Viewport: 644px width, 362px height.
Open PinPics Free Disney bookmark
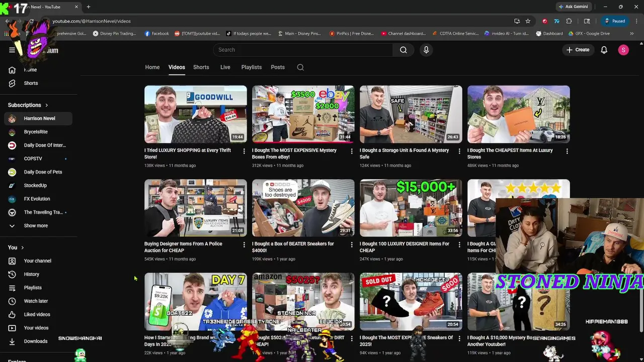(351, 34)
